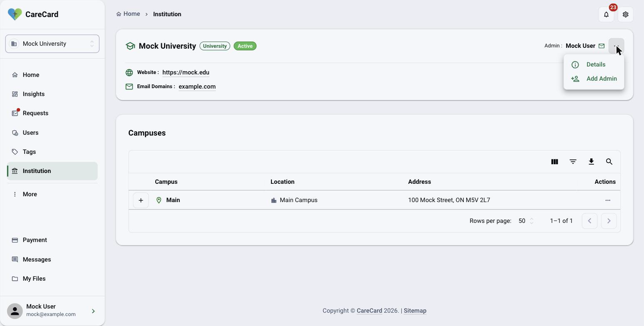
Task: Expand More in sidebar
Action: [52, 194]
